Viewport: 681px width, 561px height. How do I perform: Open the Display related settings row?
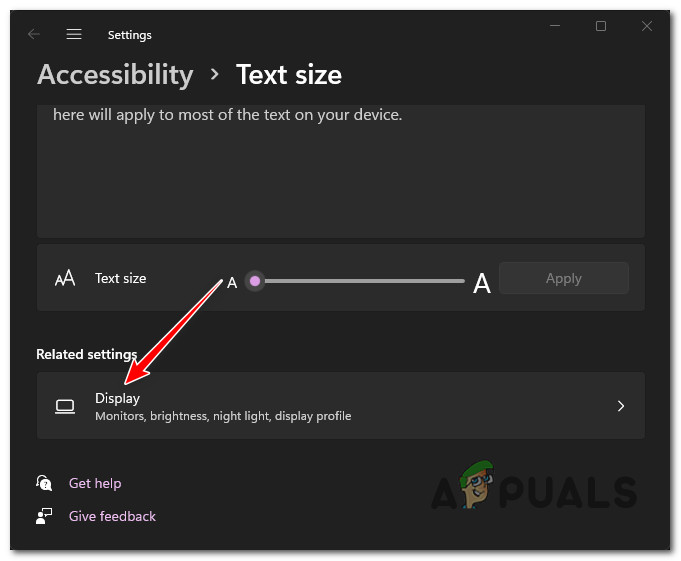pyautogui.click(x=340, y=406)
